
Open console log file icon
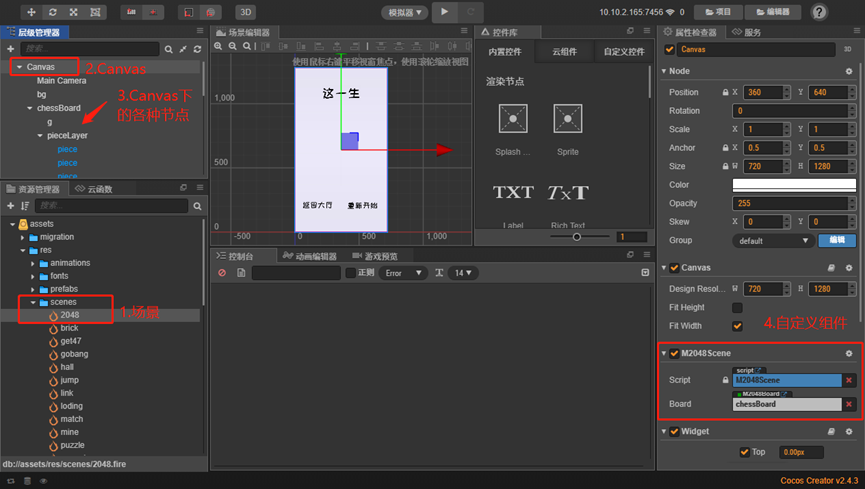241,273
